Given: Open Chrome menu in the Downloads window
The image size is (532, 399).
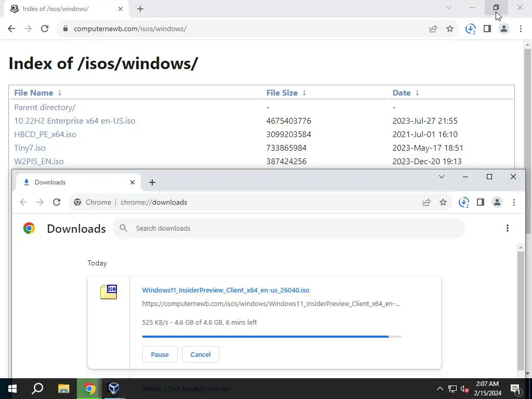Looking at the screenshot, I should click(x=514, y=203).
